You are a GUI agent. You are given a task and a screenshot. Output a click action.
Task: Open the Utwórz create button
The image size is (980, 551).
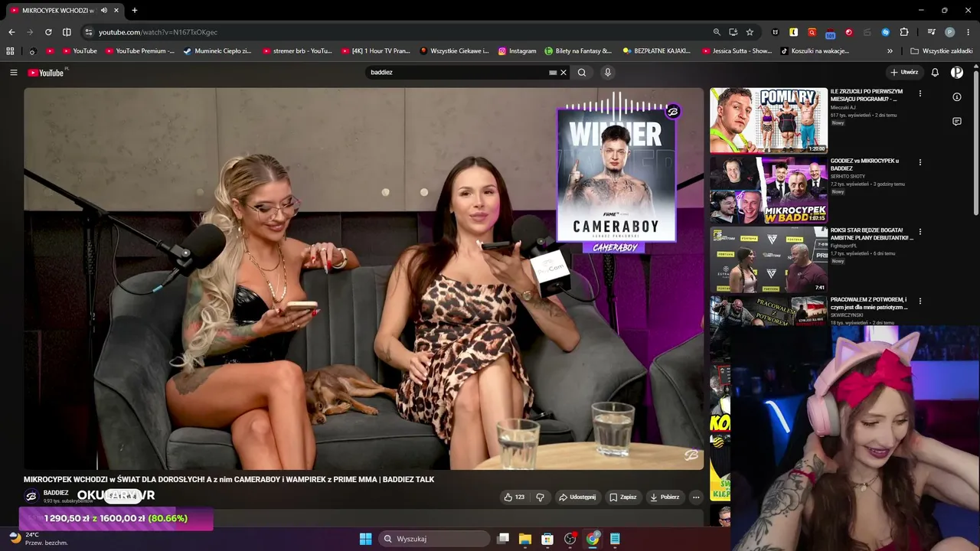904,73
